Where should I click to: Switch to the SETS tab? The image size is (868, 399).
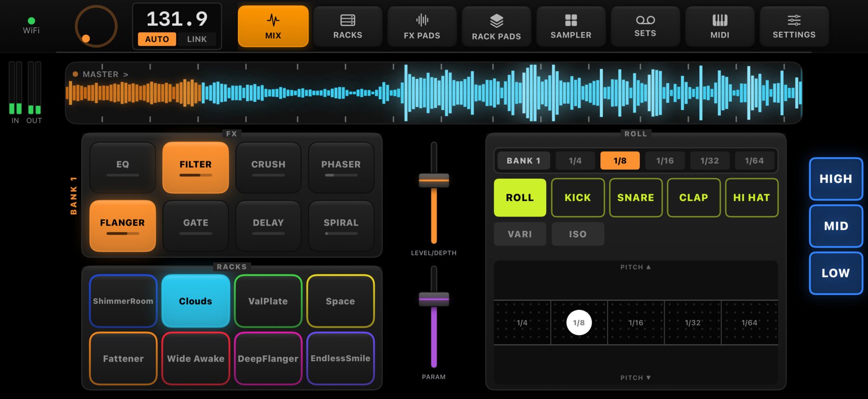point(645,27)
